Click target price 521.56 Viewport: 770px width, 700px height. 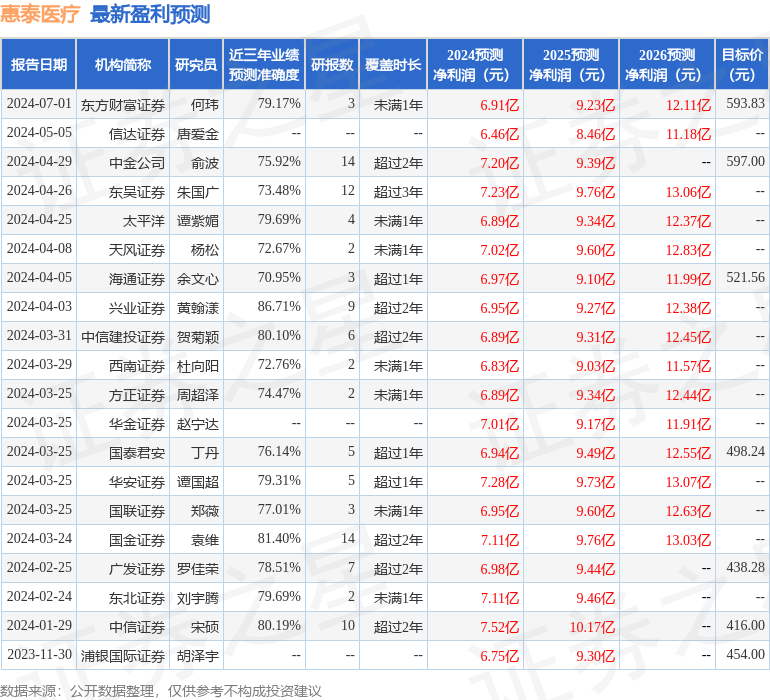point(745,277)
